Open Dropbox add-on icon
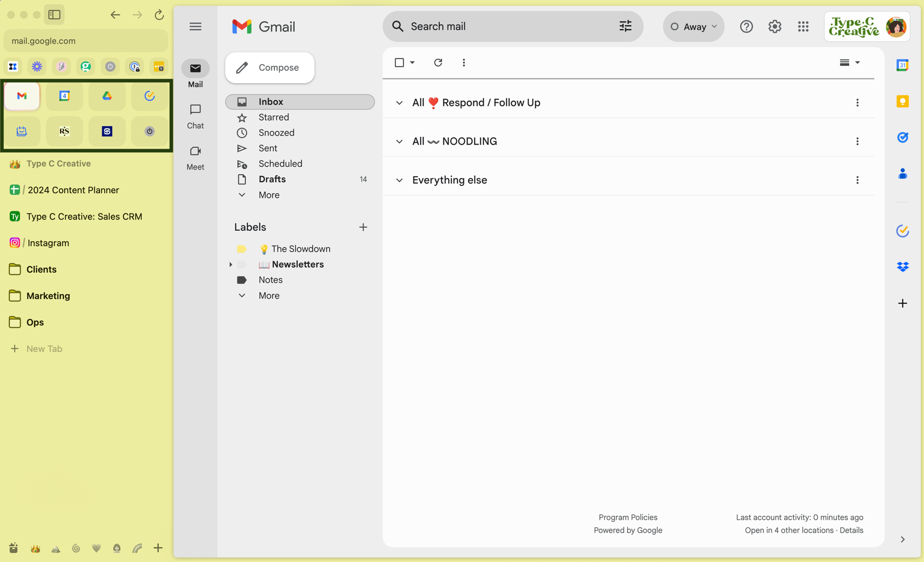Viewport: 924px width, 562px height. tap(902, 267)
